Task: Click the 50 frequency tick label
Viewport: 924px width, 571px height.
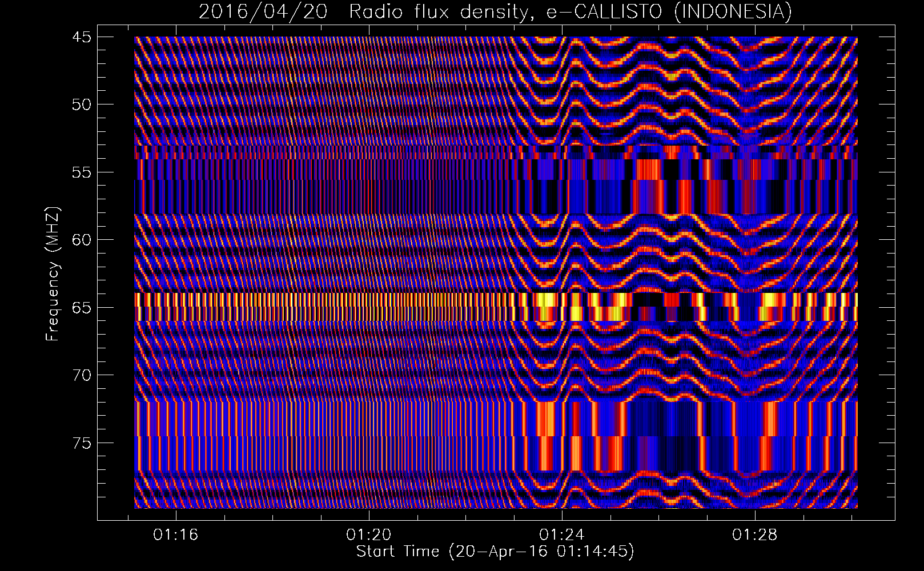Action: tap(81, 104)
